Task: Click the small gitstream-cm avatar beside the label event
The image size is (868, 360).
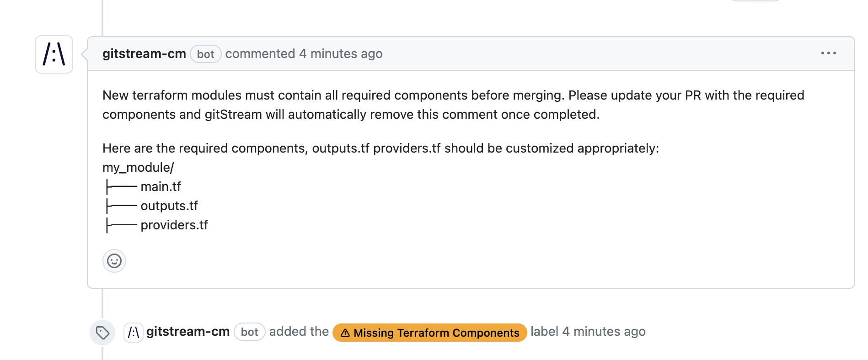Action: point(133,331)
